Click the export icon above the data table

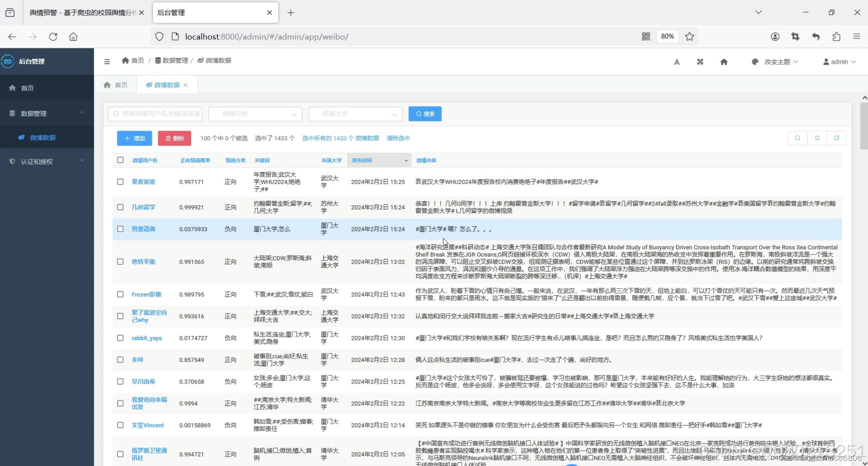click(x=837, y=138)
